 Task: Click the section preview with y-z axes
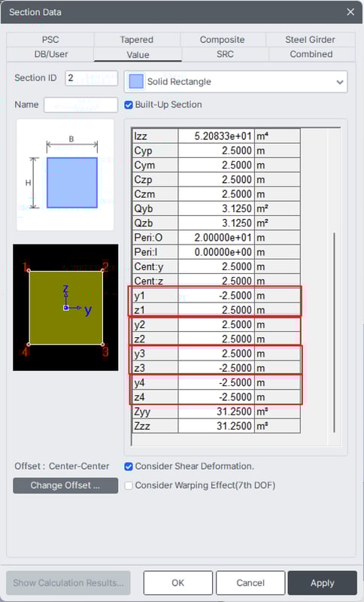[x=65, y=308]
